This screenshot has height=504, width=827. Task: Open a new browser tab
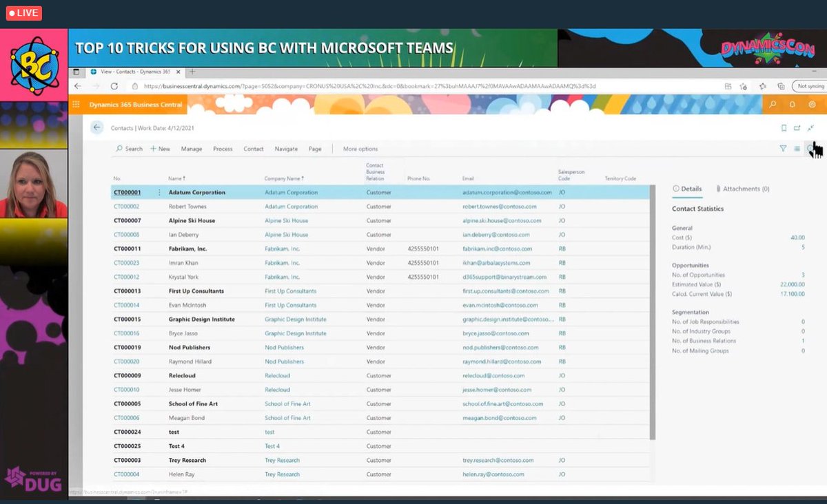pyautogui.click(x=192, y=72)
